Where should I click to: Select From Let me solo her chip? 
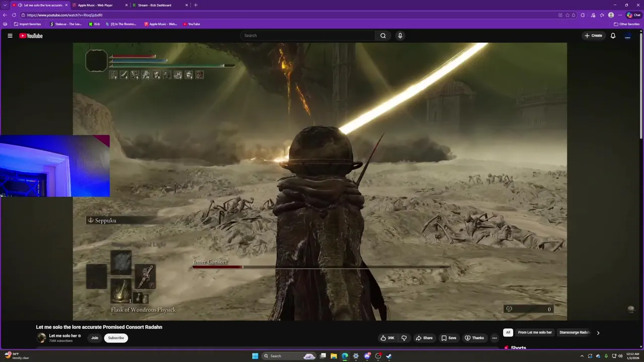[x=535, y=332]
